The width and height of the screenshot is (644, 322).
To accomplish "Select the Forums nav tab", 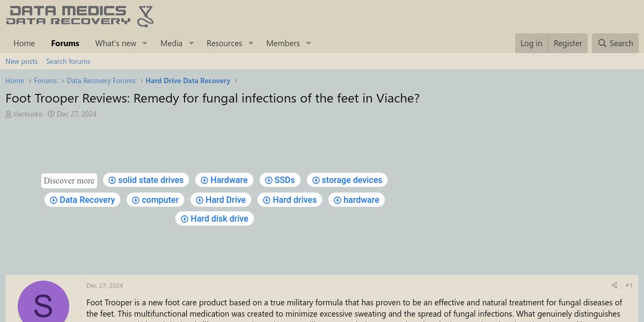I will point(65,43).
